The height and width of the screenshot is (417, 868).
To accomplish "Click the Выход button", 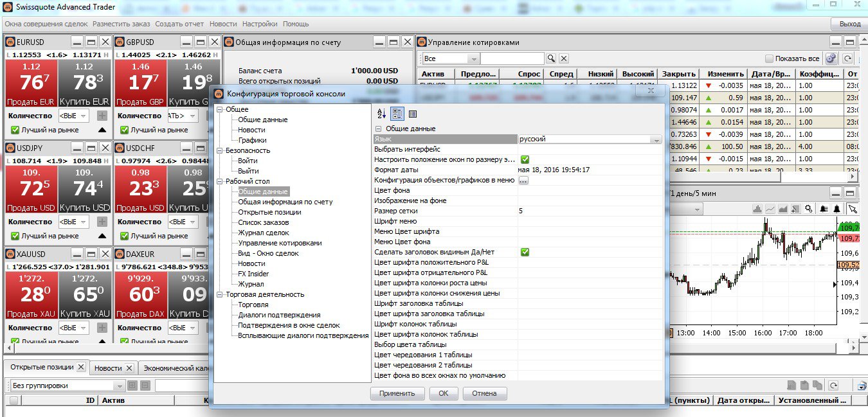I will (849, 24).
